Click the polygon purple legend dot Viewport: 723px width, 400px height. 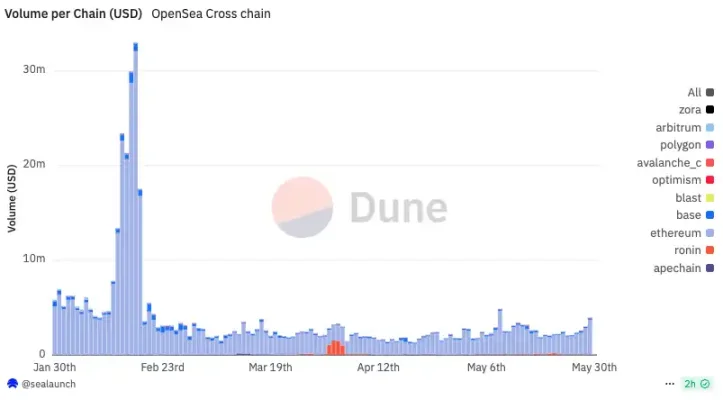click(x=709, y=145)
